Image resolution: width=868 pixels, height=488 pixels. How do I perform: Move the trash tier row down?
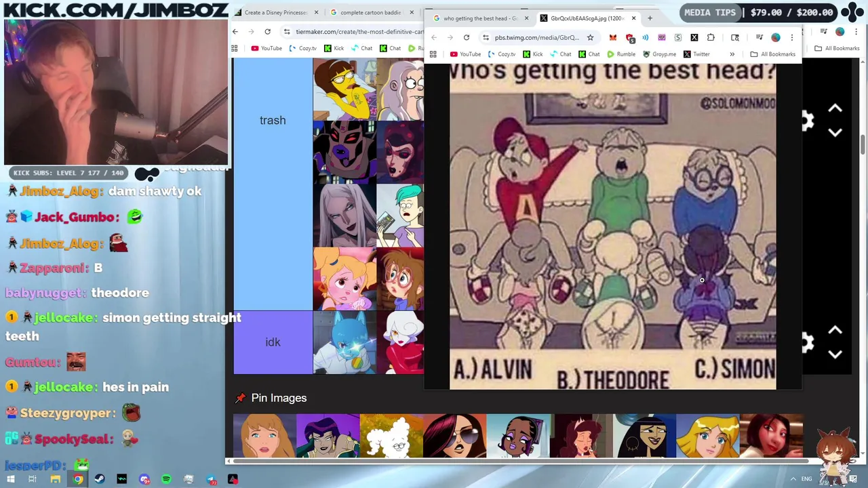[835, 133]
